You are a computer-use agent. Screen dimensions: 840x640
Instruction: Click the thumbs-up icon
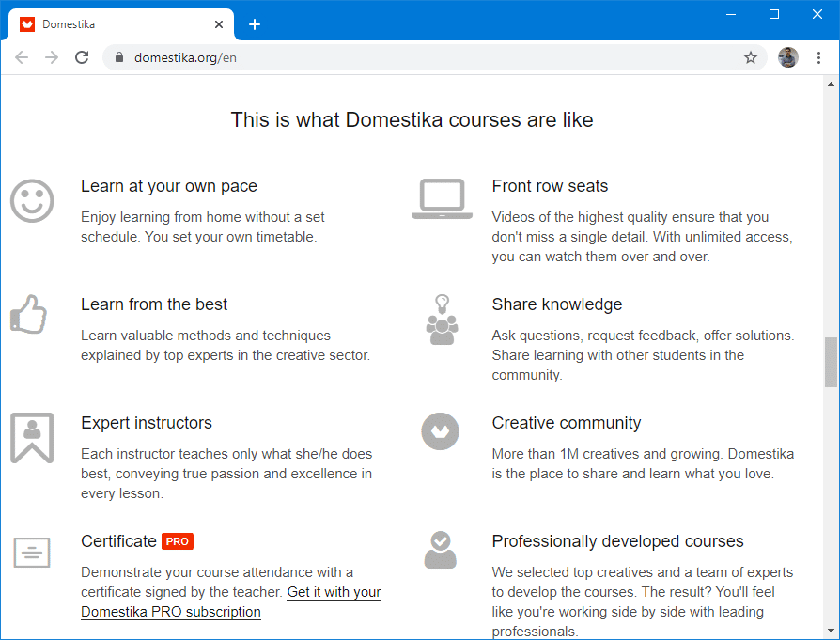coord(29,314)
